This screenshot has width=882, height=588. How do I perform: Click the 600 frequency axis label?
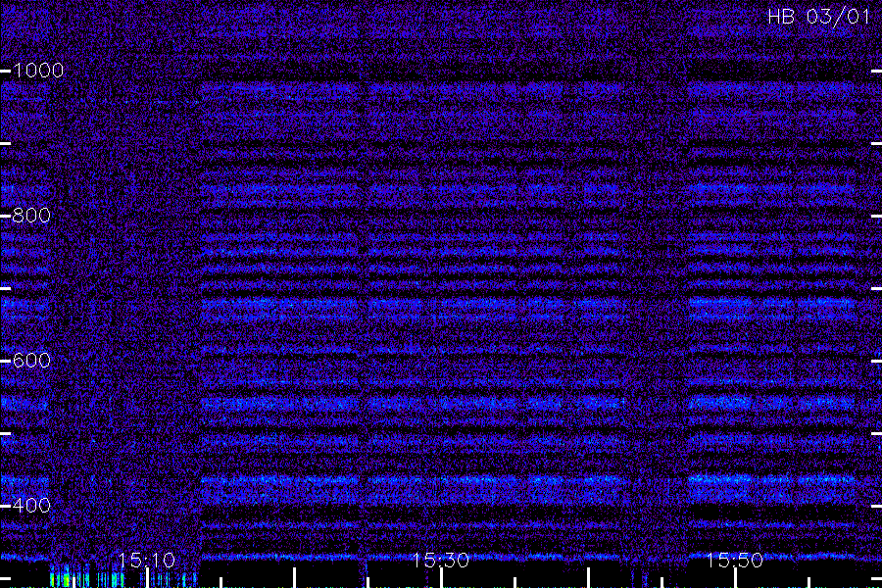[x=31, y=360]
